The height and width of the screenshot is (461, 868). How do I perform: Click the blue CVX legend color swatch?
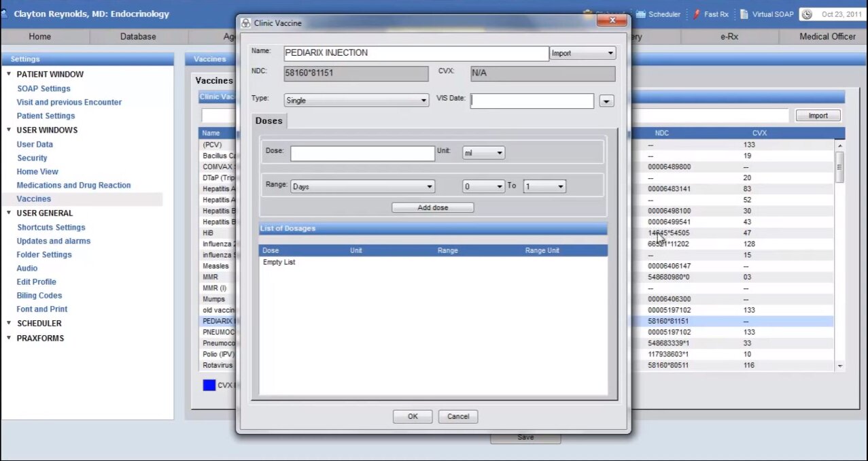point(209,385)
